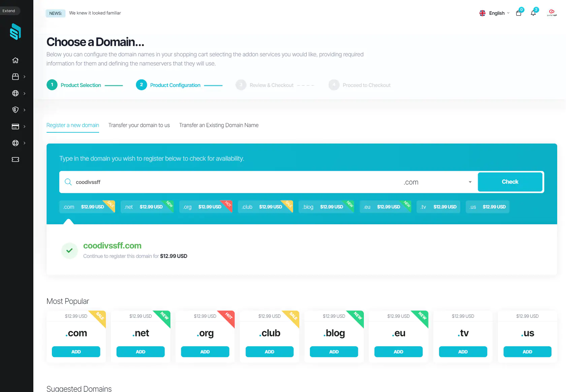Open the home icon in sidebar
Viewport: 566px width, 392px height.
click(x=15, y=60)
